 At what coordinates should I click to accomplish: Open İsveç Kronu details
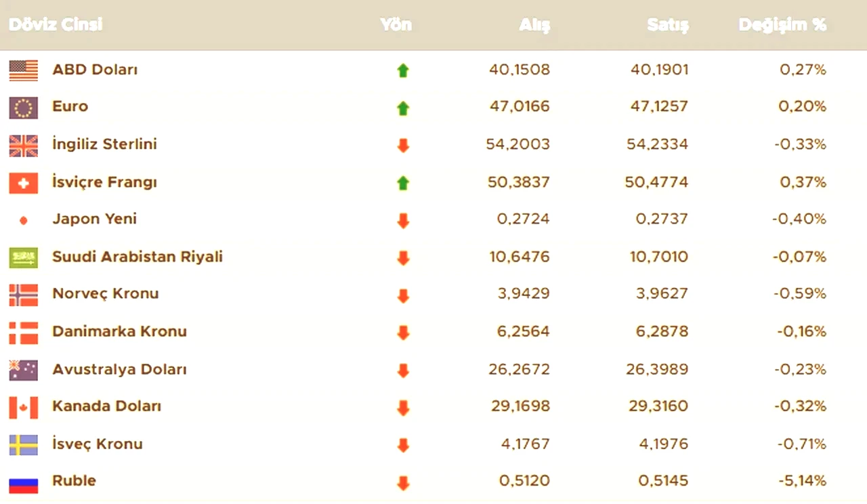[98, 444]
